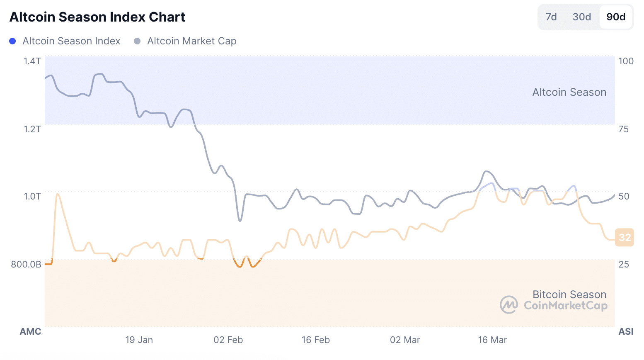Open the CoinMarketCap watermark text link

pos(565,306)
